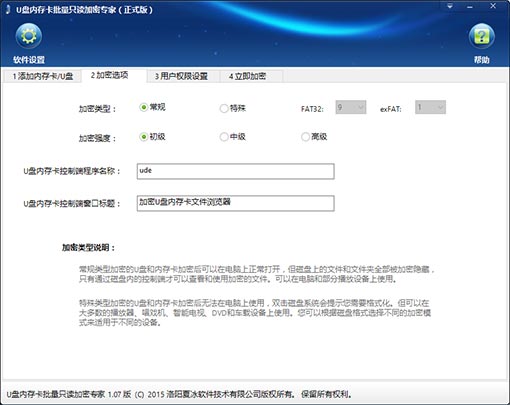Close the application window

493,6
